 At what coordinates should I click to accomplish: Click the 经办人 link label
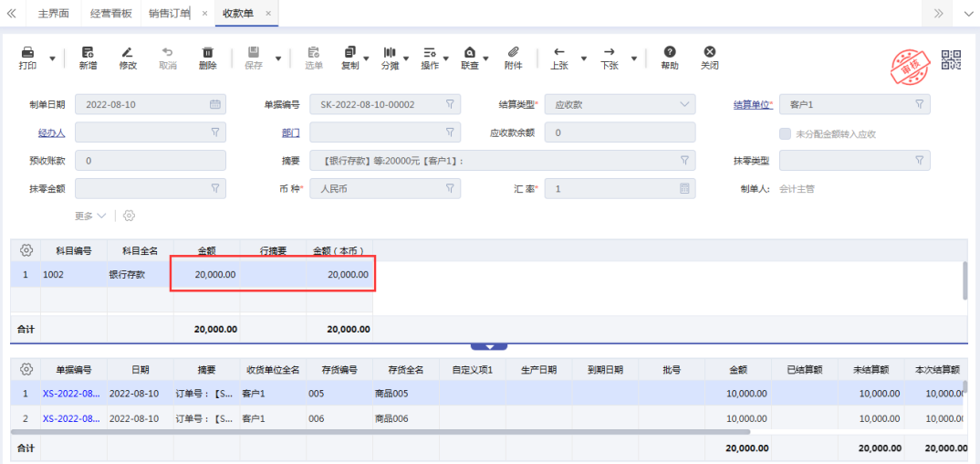[51, 133]
